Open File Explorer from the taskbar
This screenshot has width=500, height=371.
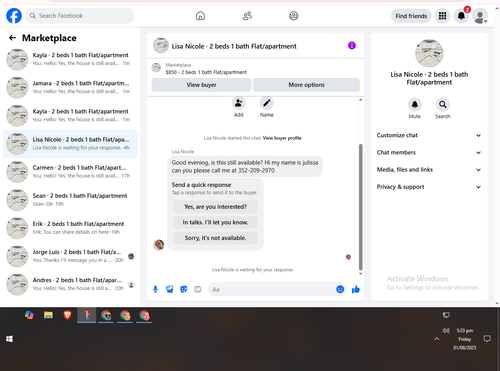[48, 315]
